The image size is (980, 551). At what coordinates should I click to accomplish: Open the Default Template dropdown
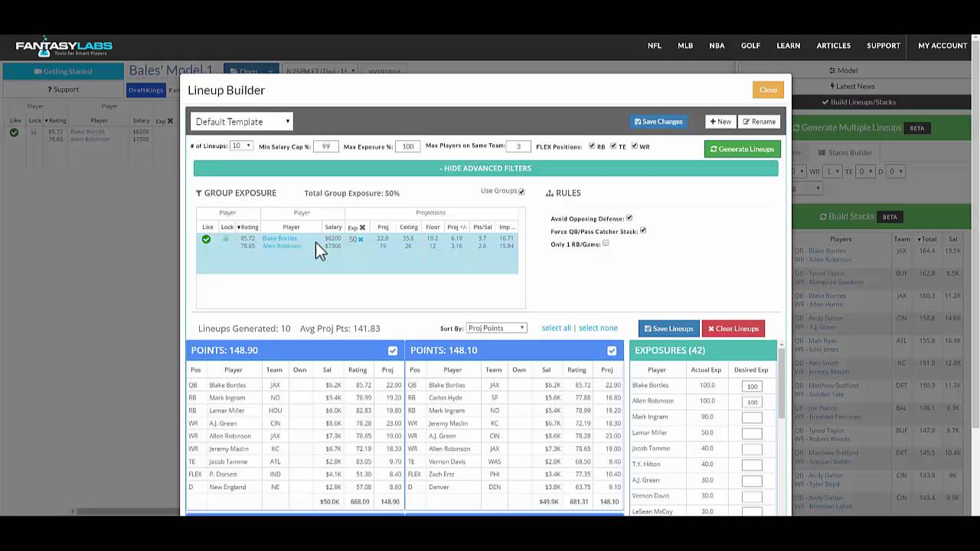pyautogui.click(x=242, y=122)
